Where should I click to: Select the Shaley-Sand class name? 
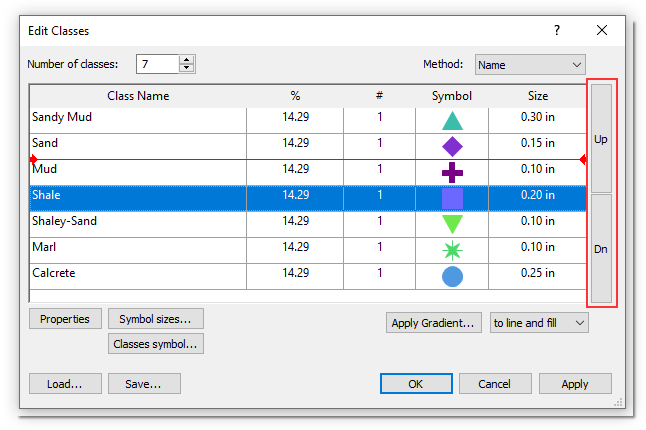point(64,221)
